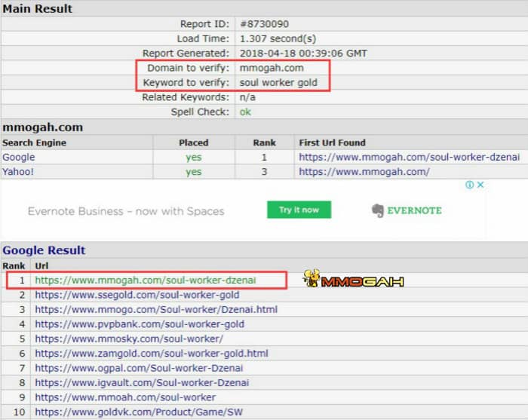This screenshot has width=528, height=420.
Task: Select the keyword value soul worker gold
Action: click(278, 82)
